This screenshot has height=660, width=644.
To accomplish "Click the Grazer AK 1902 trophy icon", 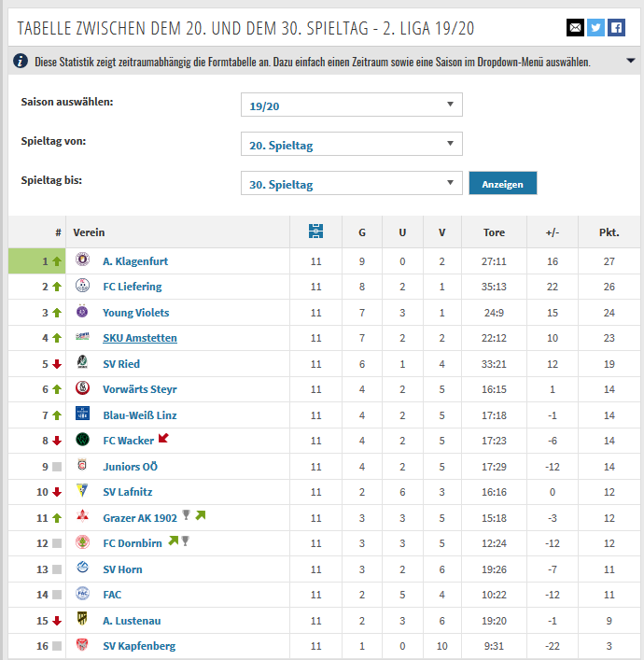I will [186, 514].
